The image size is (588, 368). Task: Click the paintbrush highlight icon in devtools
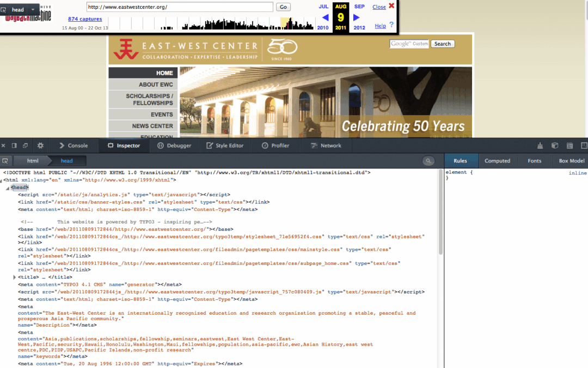(x=540, y=146)
